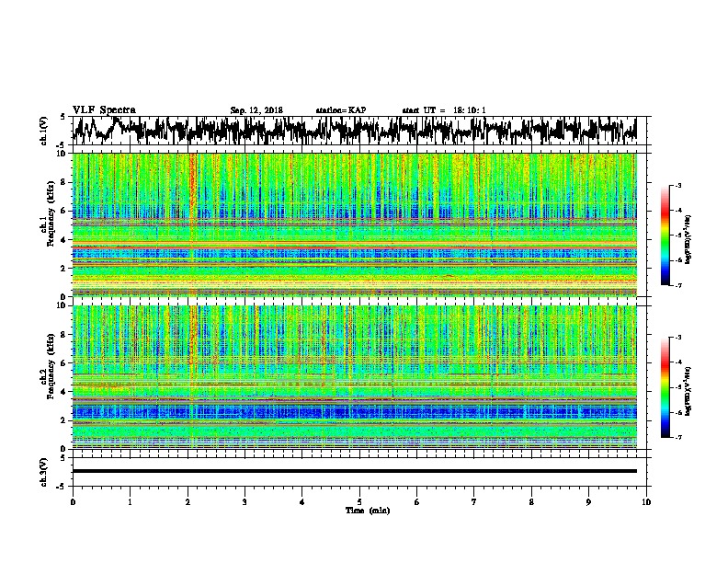Screen dimensions: 728x563
Task: Click the "1" tick on the time axis
Action: coord(130,502)
